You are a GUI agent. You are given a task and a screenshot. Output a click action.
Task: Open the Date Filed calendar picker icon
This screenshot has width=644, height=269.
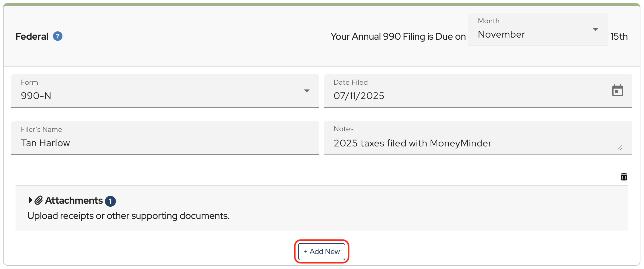click(x=617, y=91)
